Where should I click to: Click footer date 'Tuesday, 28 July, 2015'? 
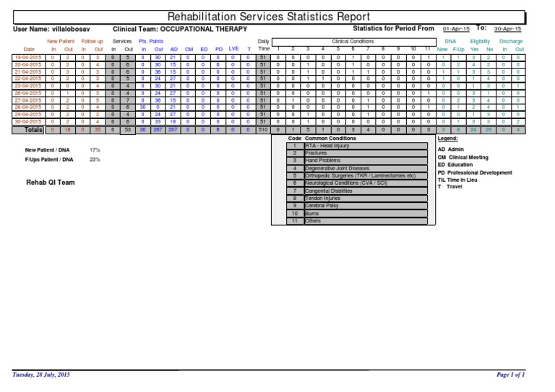[x=41, y=375]
